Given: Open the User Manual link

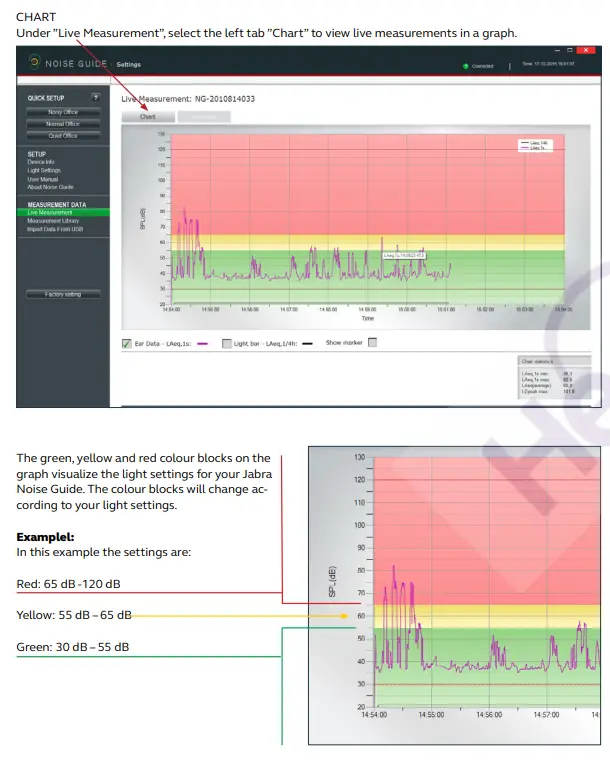Looking at the screenshot, I should pos(43,179).
